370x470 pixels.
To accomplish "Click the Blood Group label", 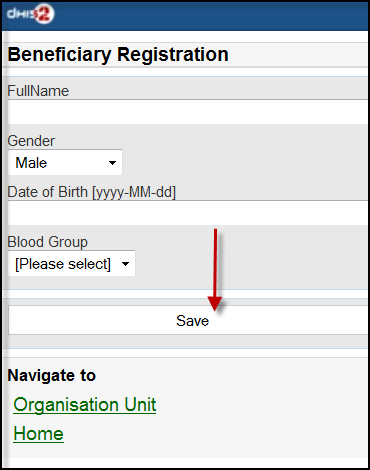I will [47, 242].
